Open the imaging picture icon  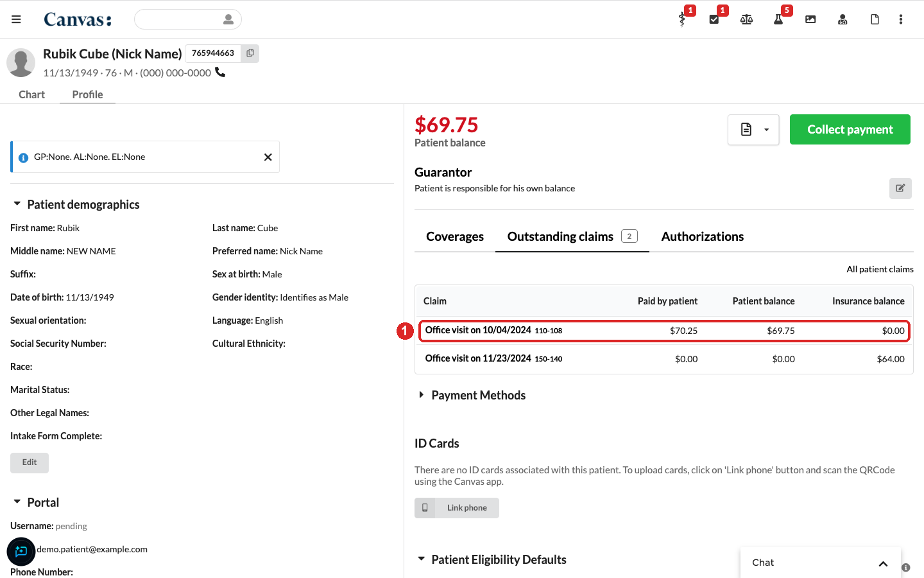tap(810, 19)
